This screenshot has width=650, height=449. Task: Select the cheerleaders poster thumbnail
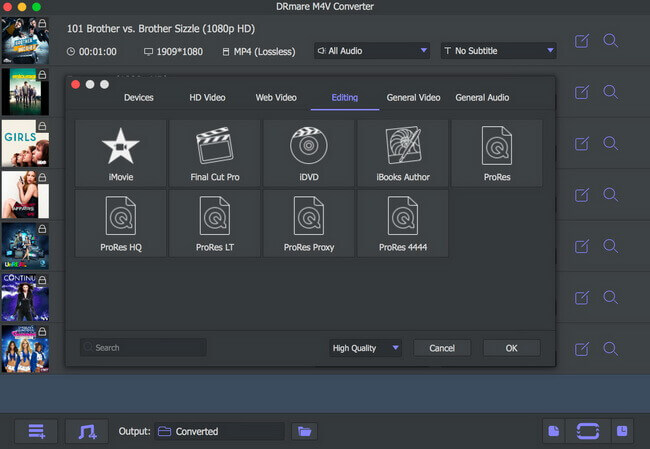click(25, 349)
